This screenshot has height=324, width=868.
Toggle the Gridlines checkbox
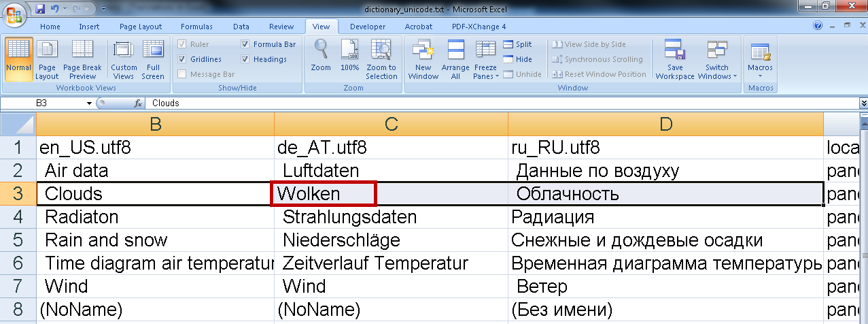coord(182,59)
